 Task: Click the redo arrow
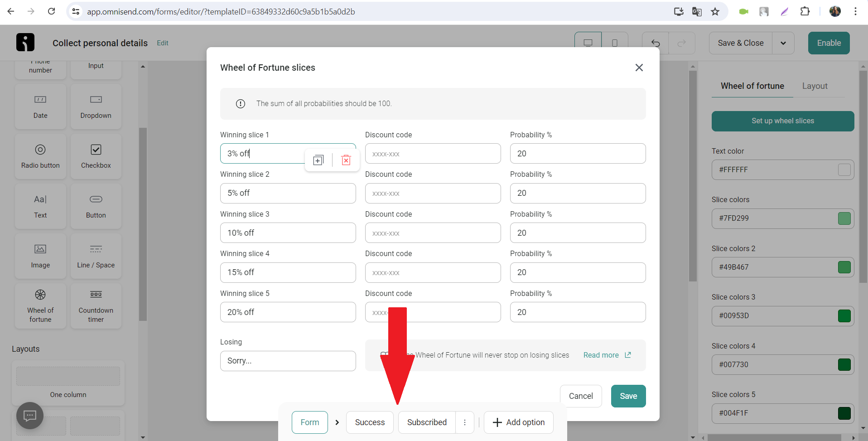pos(682,43)
